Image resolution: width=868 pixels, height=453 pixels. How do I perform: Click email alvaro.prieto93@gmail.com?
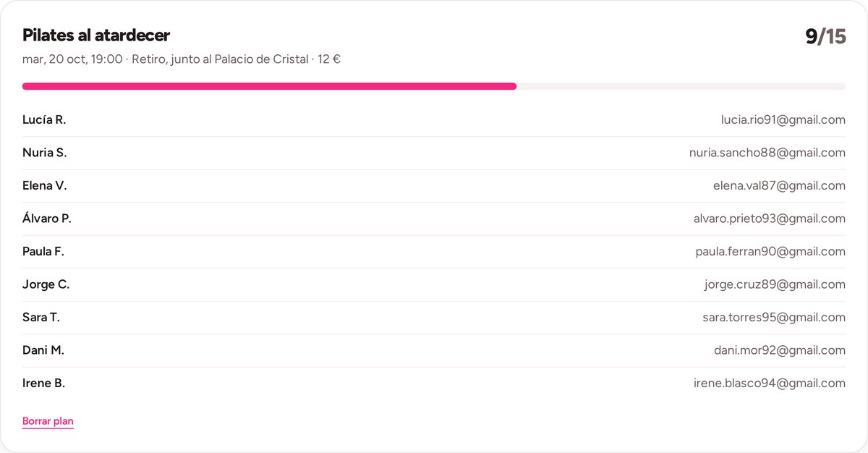tap(770, 219)
